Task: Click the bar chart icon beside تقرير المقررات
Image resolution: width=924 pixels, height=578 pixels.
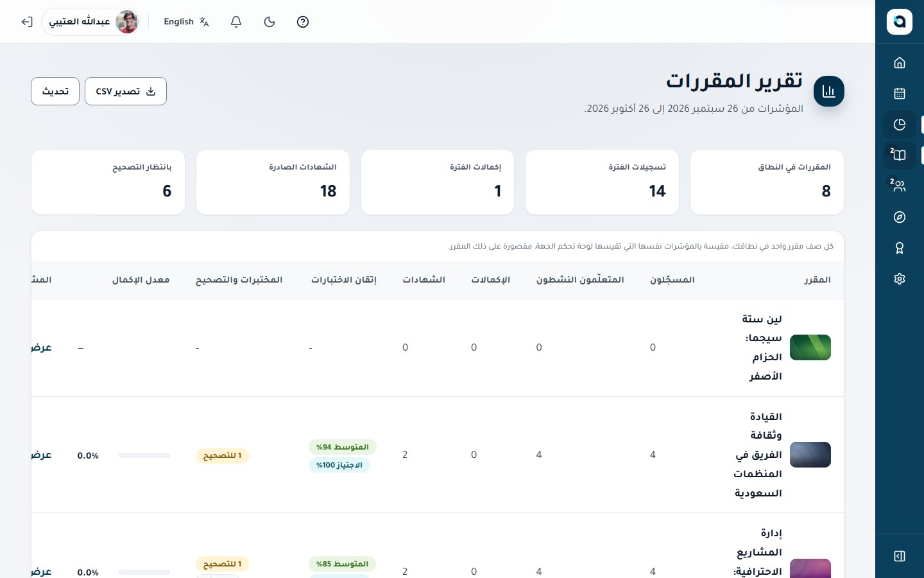Action: 829,91
